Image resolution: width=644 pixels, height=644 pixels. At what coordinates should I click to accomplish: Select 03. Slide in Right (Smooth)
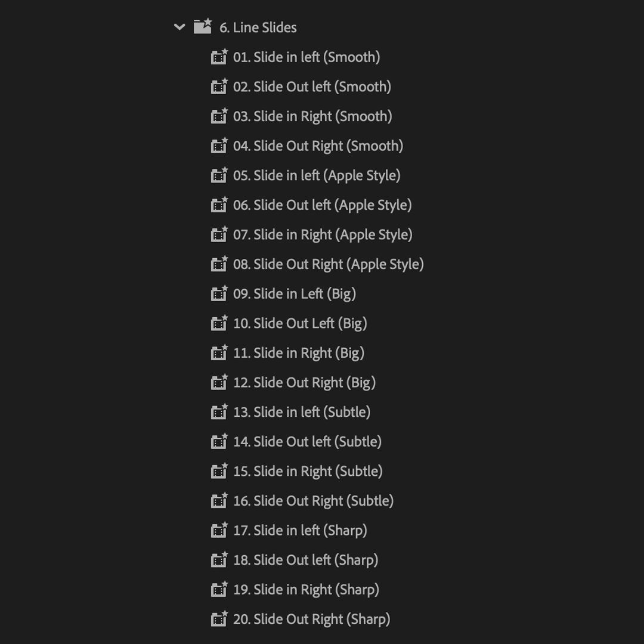coord(311,116)
